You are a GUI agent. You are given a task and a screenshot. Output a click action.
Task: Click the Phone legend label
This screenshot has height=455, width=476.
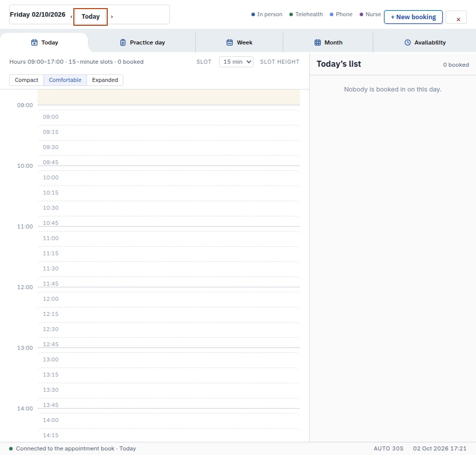(344, 14)
